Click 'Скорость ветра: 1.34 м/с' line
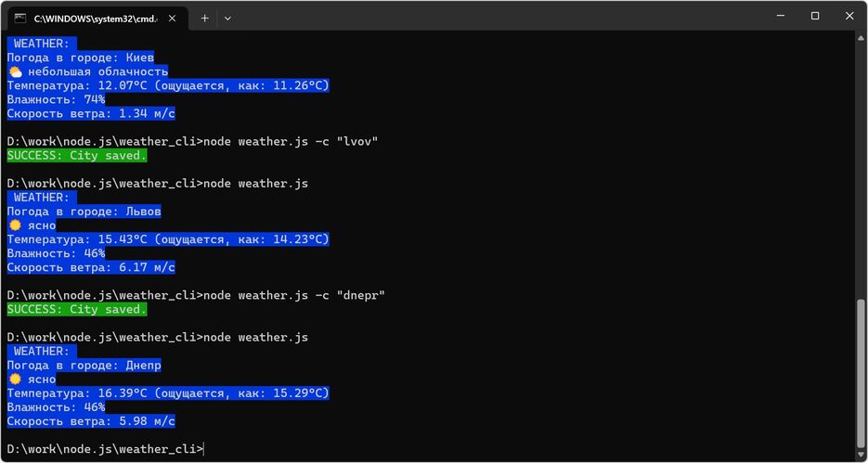The height and width of the screenshot is (463, 868). (x=91, y=114)
